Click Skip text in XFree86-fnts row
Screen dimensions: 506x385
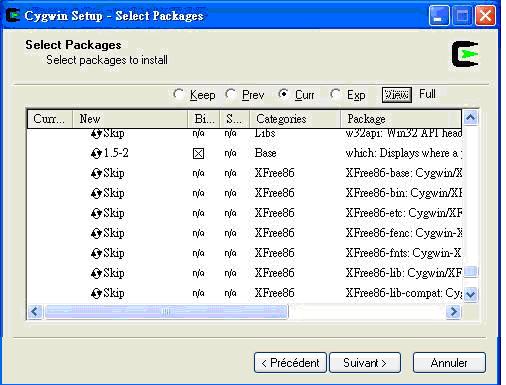(114, 253)
